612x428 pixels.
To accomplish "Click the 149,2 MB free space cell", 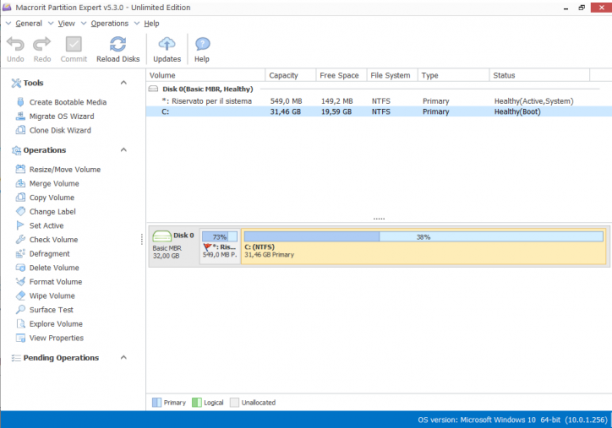I will (x=337, y=101).
